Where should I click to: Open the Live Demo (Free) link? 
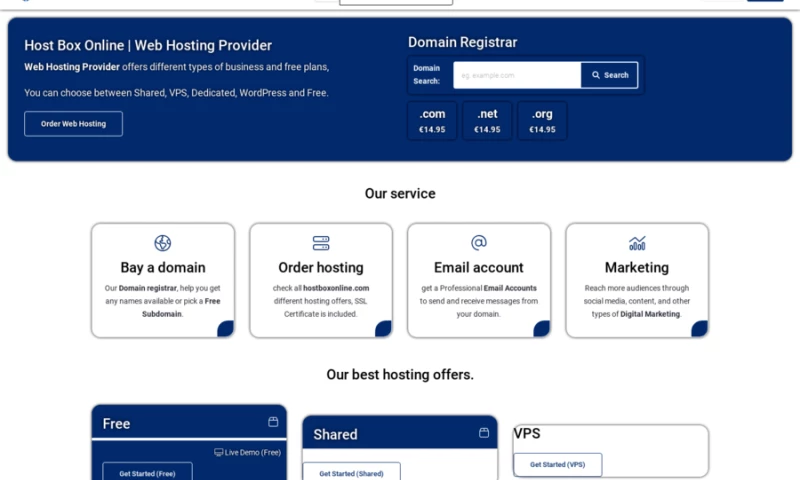[x=248, y=452]
